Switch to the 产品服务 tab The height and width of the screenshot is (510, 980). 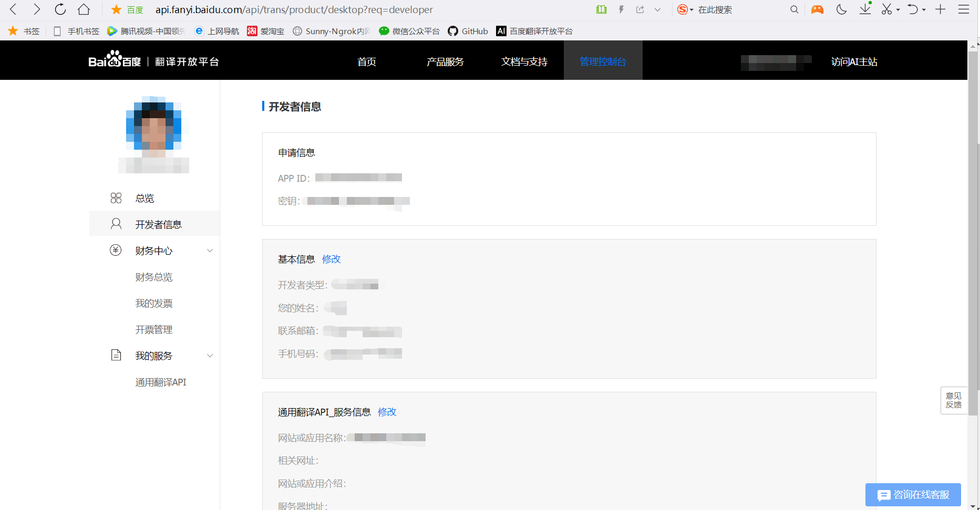(445, 61)
